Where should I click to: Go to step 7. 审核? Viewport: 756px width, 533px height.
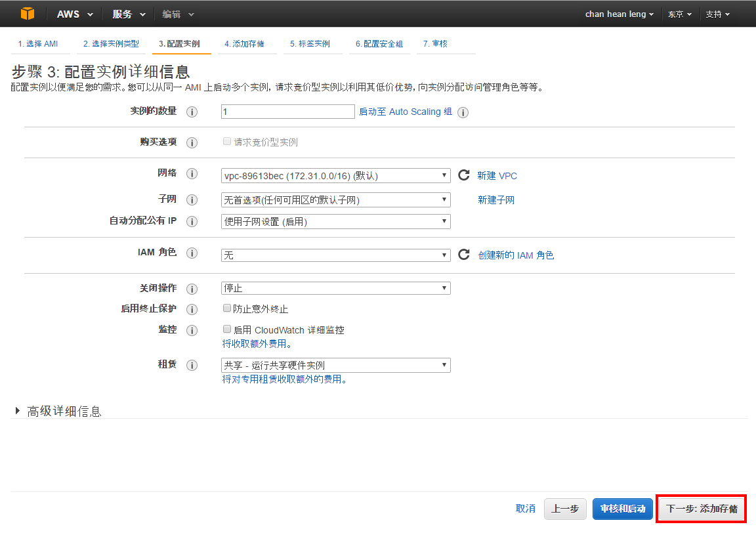tap(435, 44)
